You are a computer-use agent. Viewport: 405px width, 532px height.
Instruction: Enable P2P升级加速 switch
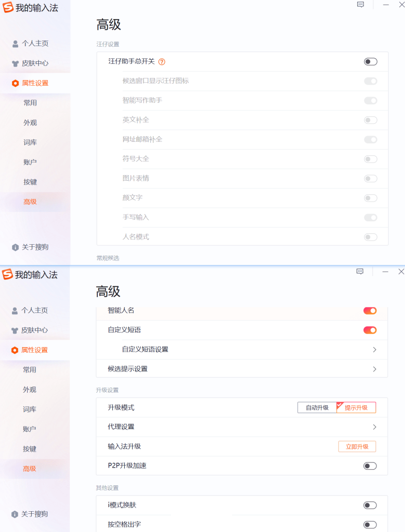(x=370, y=466)
